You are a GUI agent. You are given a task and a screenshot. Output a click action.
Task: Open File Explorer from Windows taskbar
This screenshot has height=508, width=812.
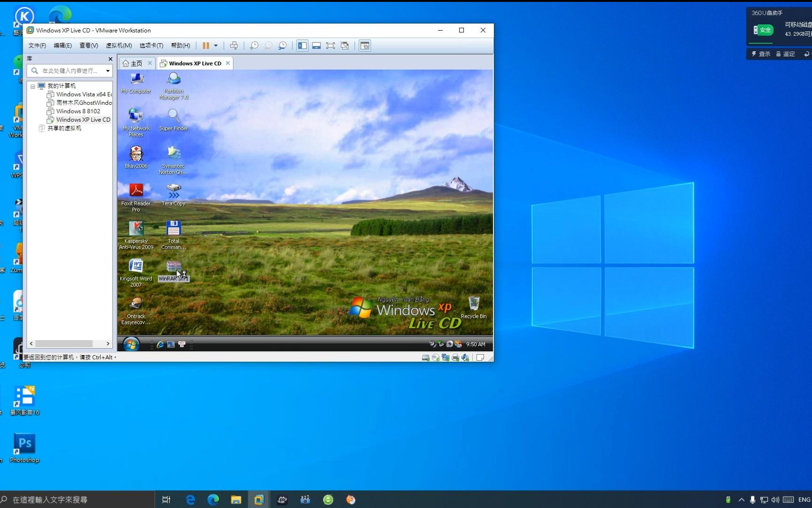[x=236, y=500]
